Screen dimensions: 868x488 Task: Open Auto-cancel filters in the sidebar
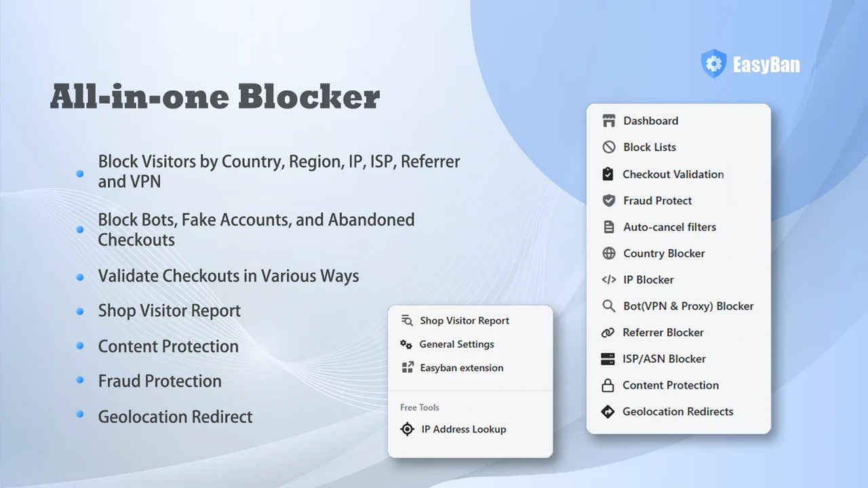pos(669,227)
